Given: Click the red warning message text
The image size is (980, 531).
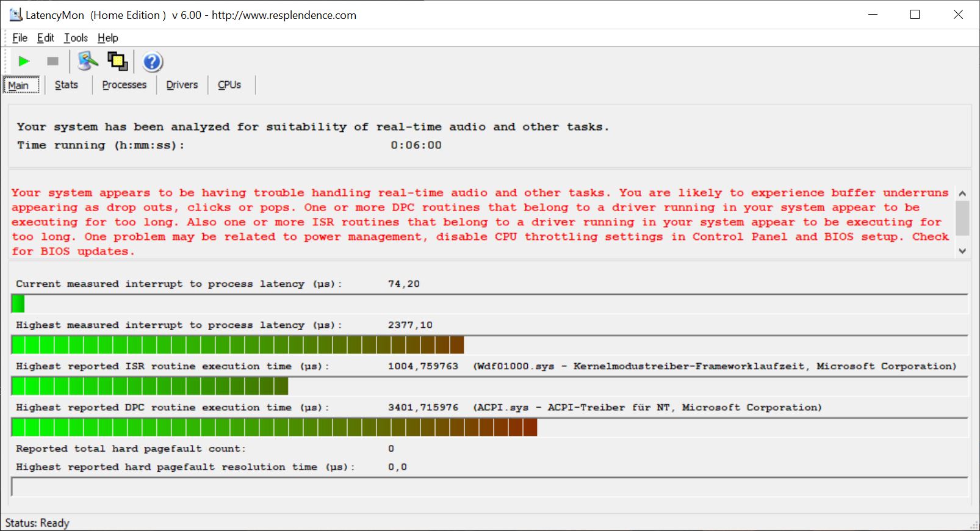Looking at the screenshot, I should click(480, 222).
